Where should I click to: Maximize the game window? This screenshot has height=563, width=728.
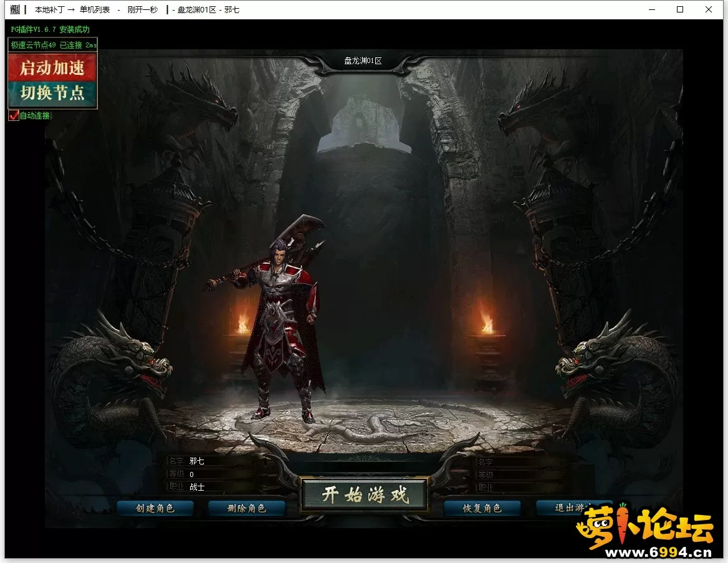click(x=680, y=9)
